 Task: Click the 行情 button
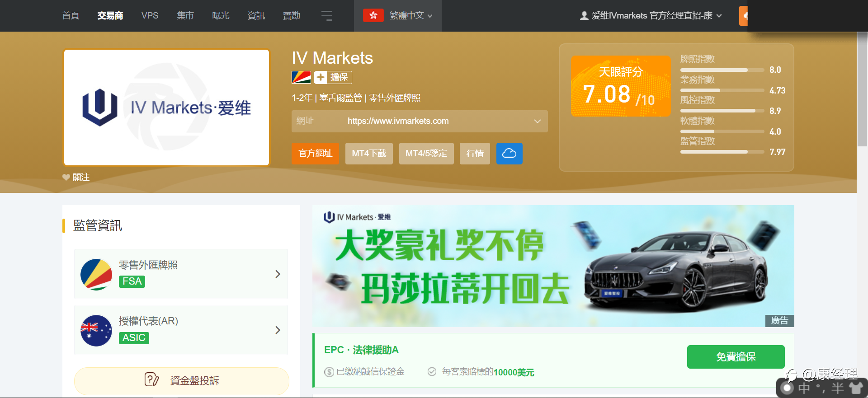[x=475, y=154]
